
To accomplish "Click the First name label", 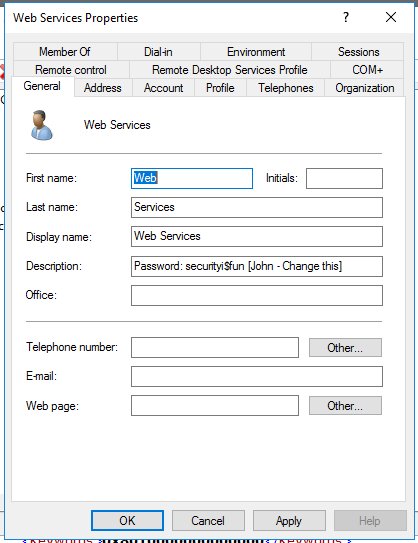I will tap(51, 178).
